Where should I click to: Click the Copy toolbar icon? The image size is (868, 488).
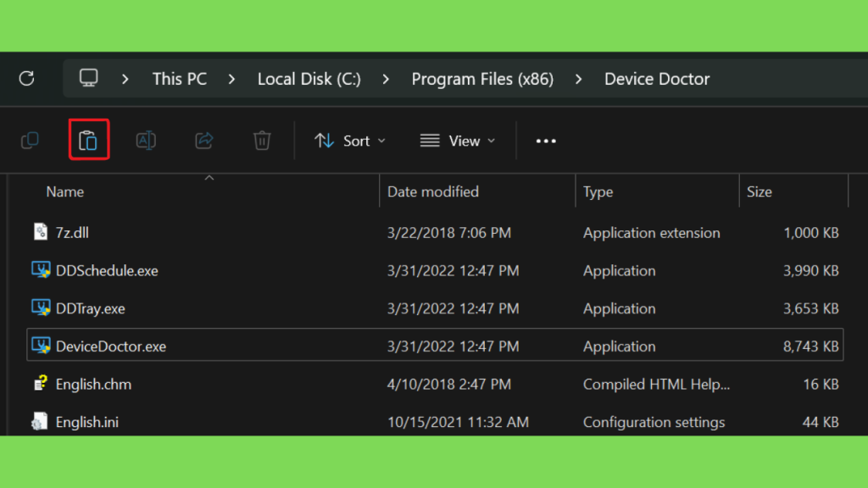[x=30, y=141]
